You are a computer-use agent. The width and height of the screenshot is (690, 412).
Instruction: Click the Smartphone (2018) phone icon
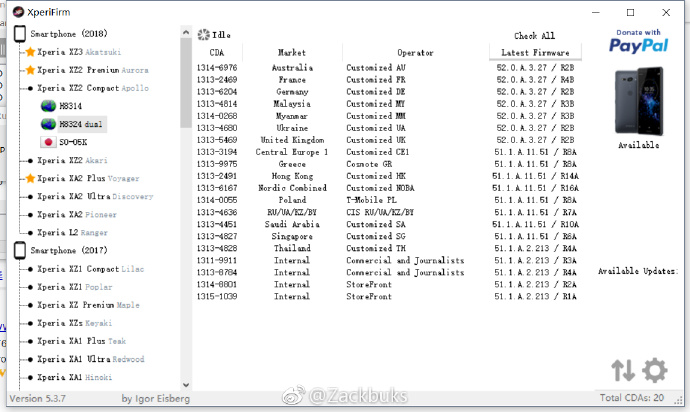20,34
